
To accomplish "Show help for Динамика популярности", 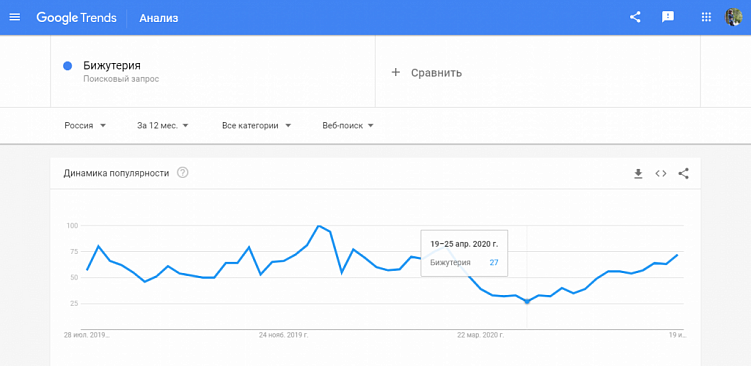I will click(182, 173).
